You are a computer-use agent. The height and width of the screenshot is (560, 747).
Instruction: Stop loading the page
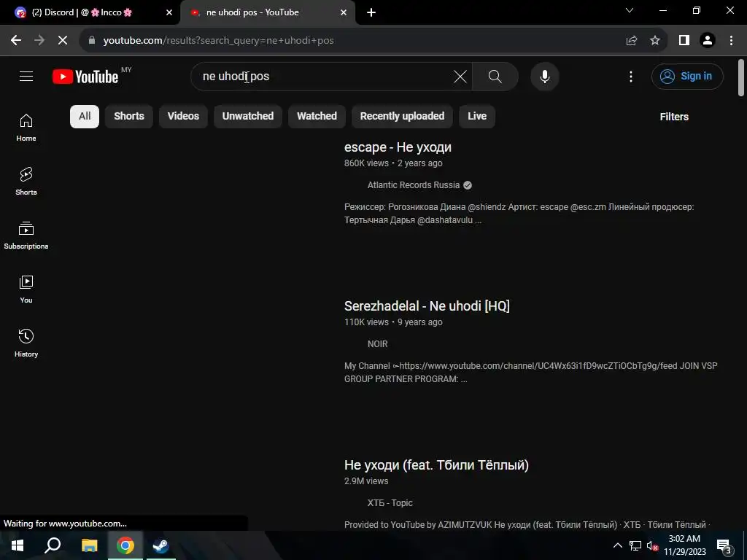pos(63,41)
